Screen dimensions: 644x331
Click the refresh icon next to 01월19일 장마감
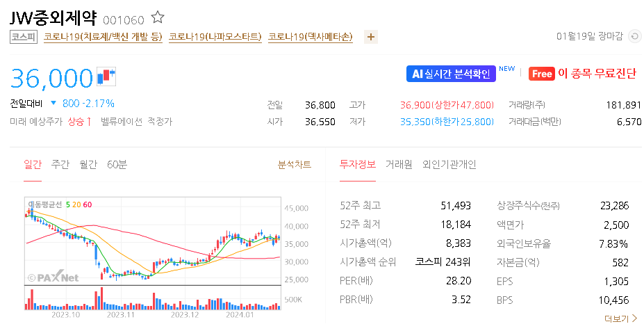click(x=634, y=36)
